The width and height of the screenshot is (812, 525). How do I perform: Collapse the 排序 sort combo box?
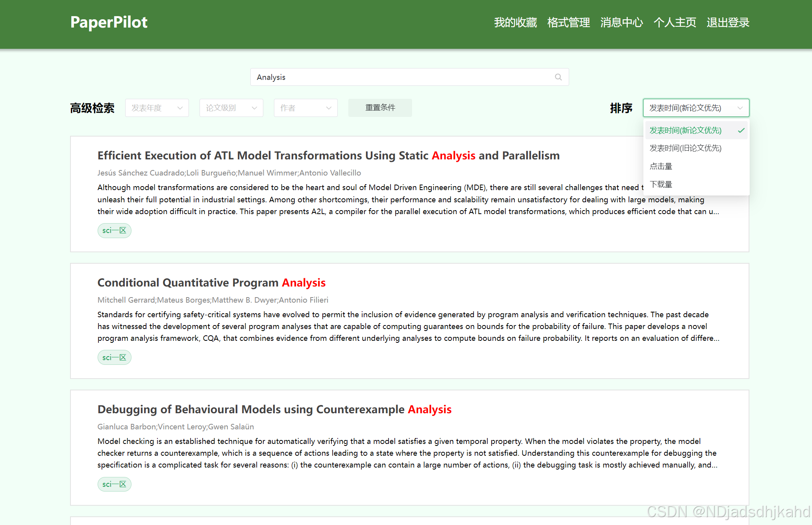point(695,108)
